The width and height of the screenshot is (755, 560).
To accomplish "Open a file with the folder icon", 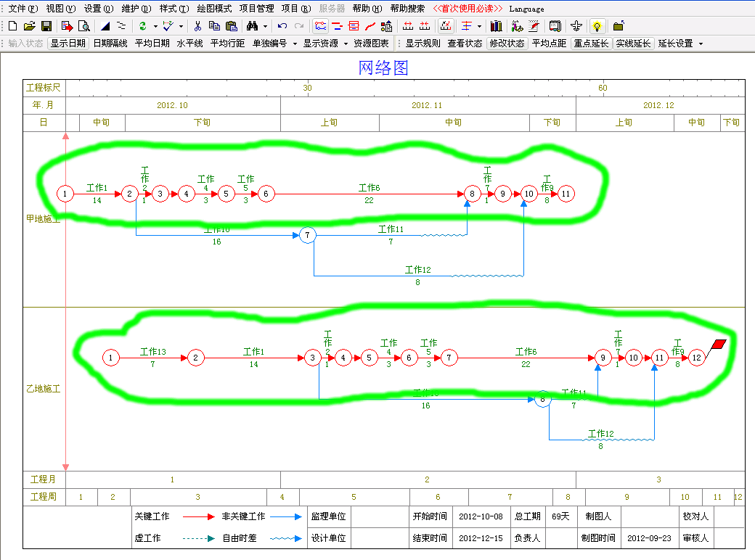I will pos(29,26).
